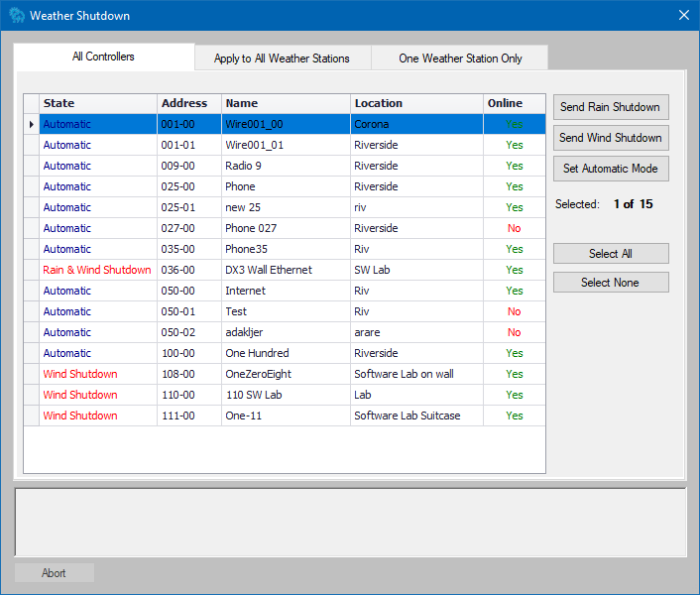Click the Wind Shutdown state for 110-00
700x595 pixels.
pos(98,395)
